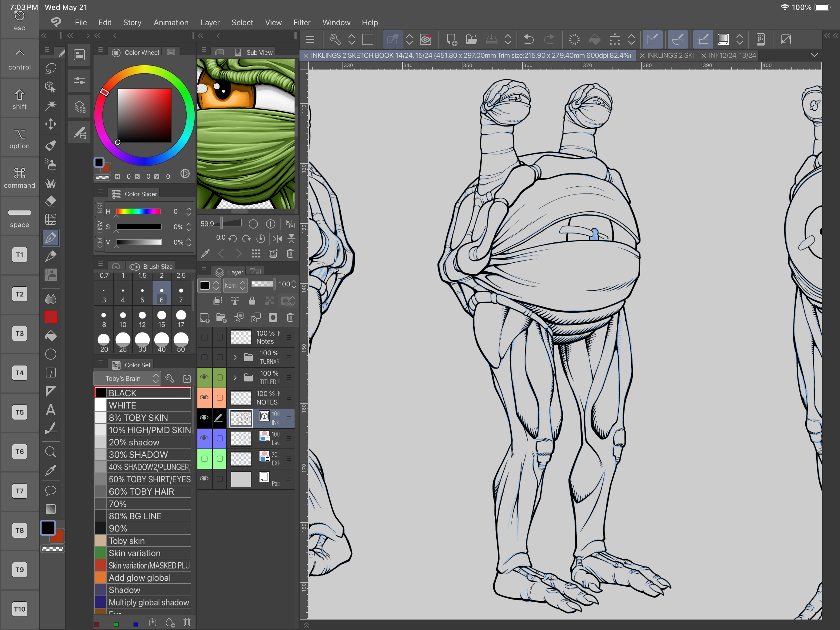Image resolution: width=840 pixels, height=630 pixels.
Task: Select the Eyedropper tool in toolbar
Action: 50,470
